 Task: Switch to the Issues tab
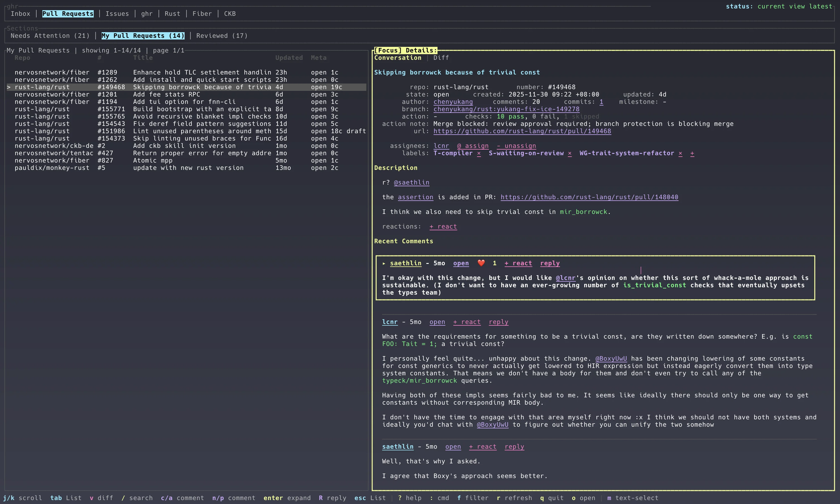pos(117,14)
